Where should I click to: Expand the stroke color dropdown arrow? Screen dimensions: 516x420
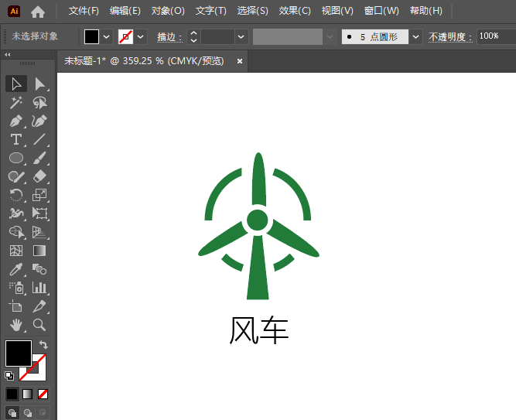coord(140,36)
